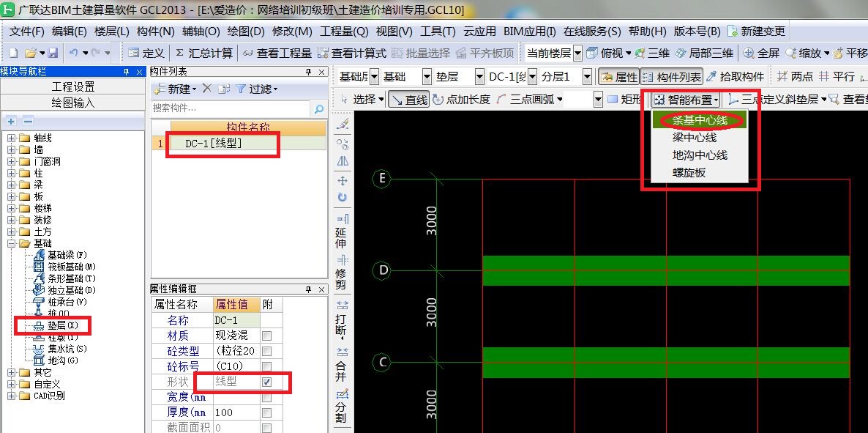Create a new project file icon

(x=14, y=53)
